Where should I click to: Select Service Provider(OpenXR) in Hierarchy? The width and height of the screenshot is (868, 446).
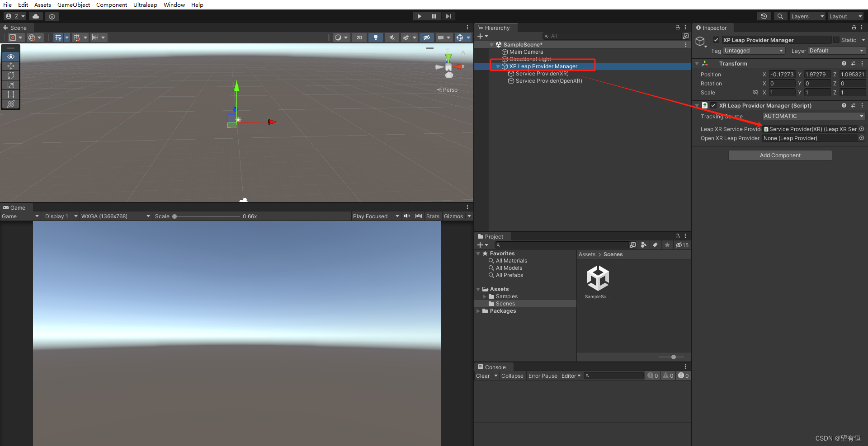click(x=549, y=81)
